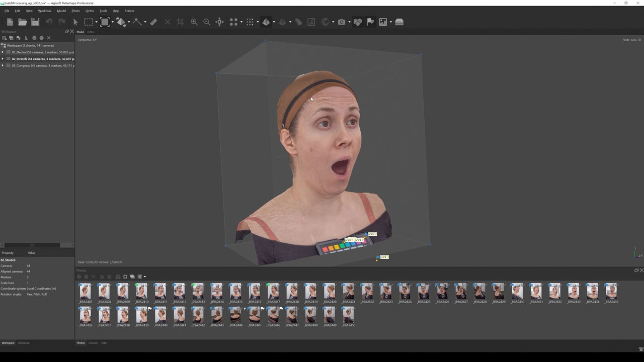Click the Show Markers flag icon
Screen dimensions: 644x362
coord(370,22)
